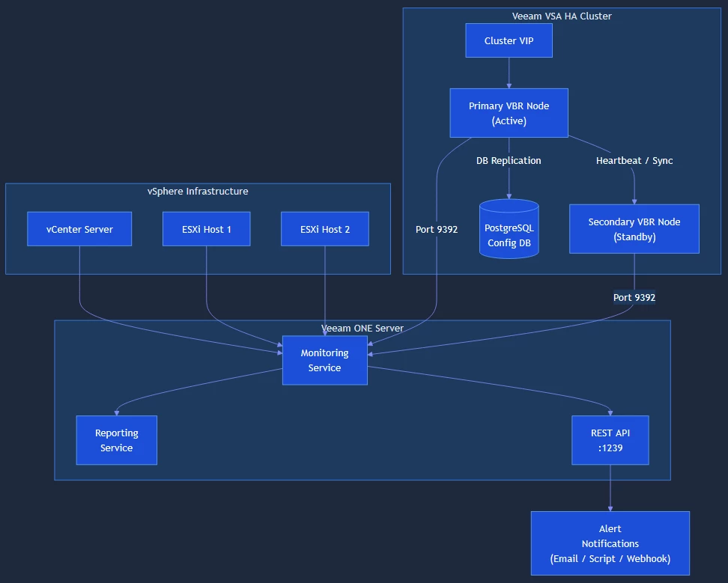Viewport: 728px width, 583px height.
Task: Select the Monitoring Service node
Action: [325, 361]
